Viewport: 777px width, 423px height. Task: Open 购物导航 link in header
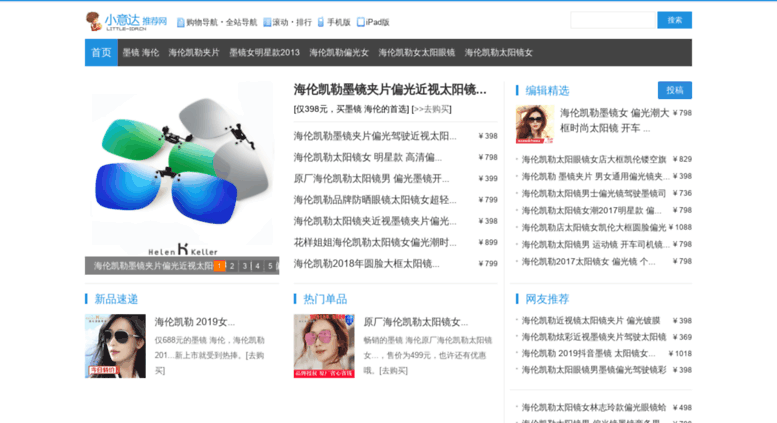202,22
